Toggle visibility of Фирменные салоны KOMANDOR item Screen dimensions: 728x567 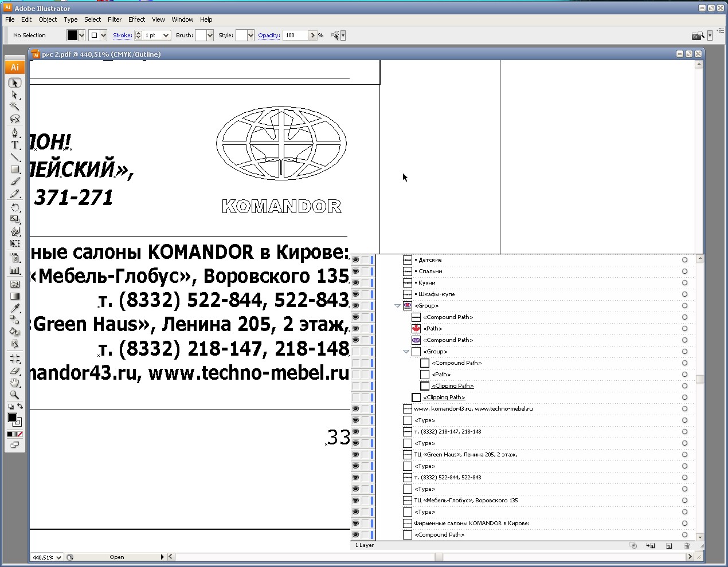[x=355, y=523]
